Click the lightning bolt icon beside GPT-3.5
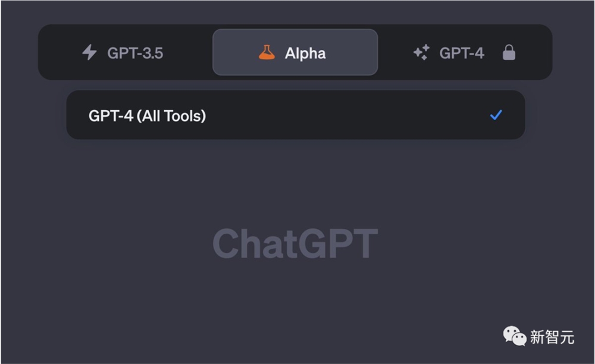Image resolution: width=595 pixels, height=364 pixels. pos(90,52)
